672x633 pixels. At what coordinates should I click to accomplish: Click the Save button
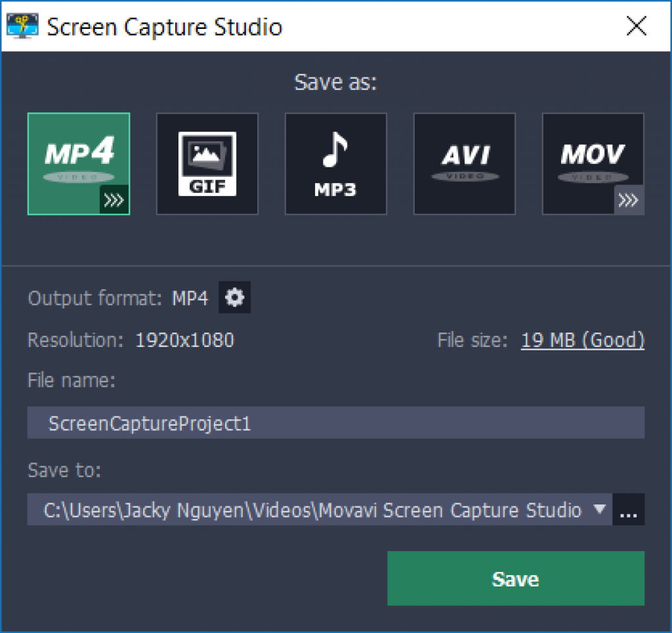click(x=516, y=579)
